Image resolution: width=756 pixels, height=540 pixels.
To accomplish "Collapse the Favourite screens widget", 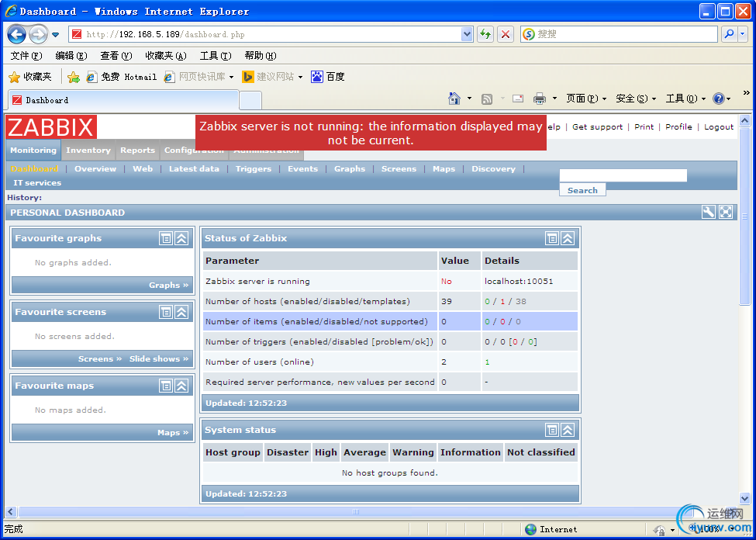I will (x=181, y=312).
